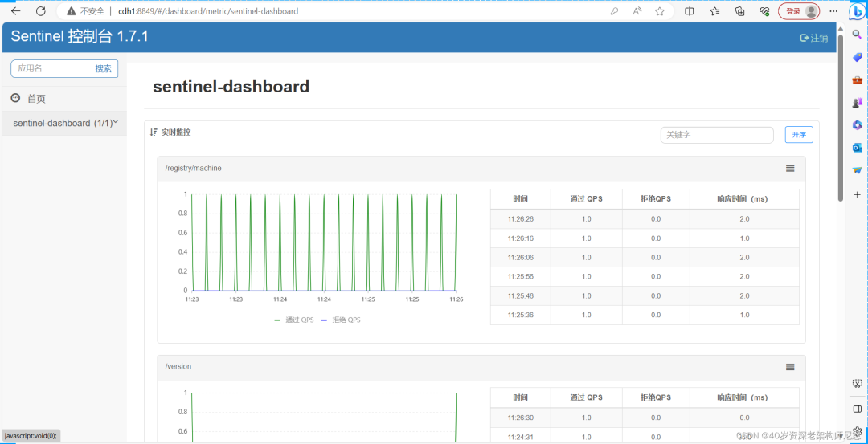Open the Outlook sidebar icon
This screenshot has width=868, height=444.
857,148
